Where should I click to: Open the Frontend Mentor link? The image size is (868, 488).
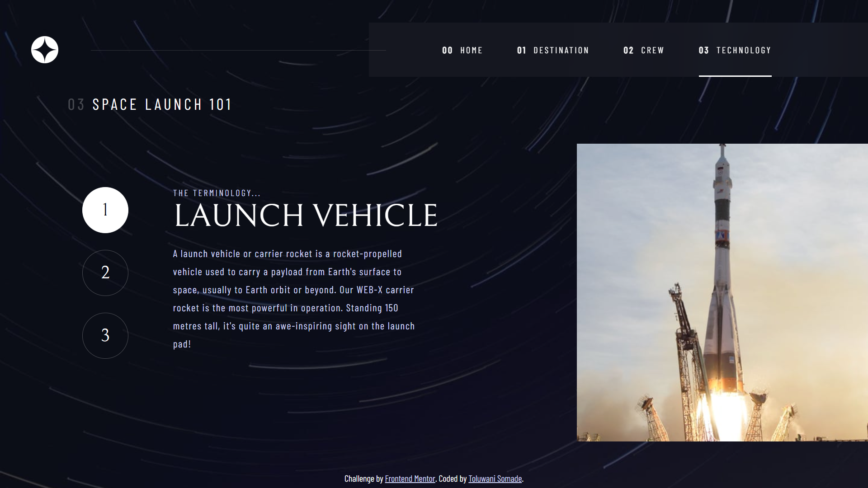[410, 479]
